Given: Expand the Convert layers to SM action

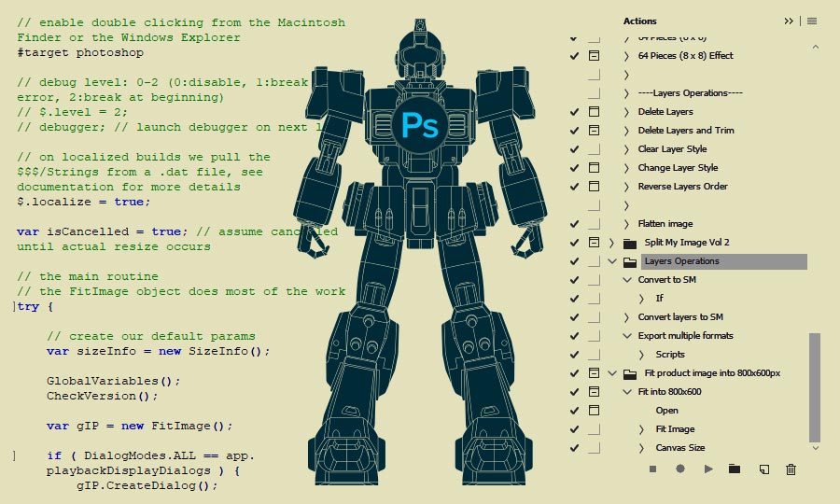Looking at the screenshot, I should 626,317.
